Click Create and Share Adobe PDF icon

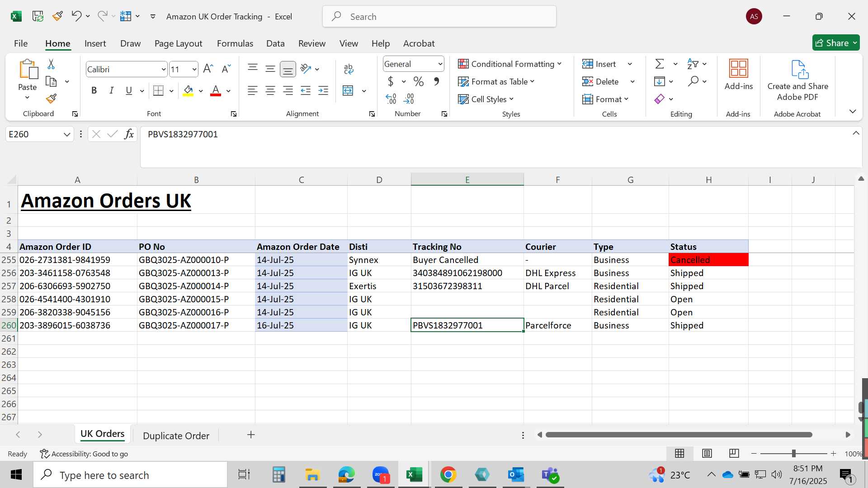(798, 80)
